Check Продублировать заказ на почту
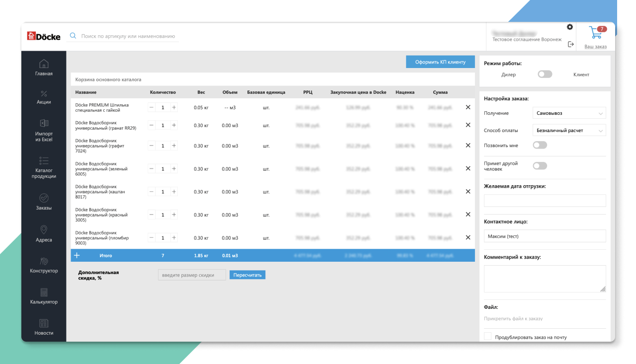The image size is (636, 364). (x=487, y=337)
